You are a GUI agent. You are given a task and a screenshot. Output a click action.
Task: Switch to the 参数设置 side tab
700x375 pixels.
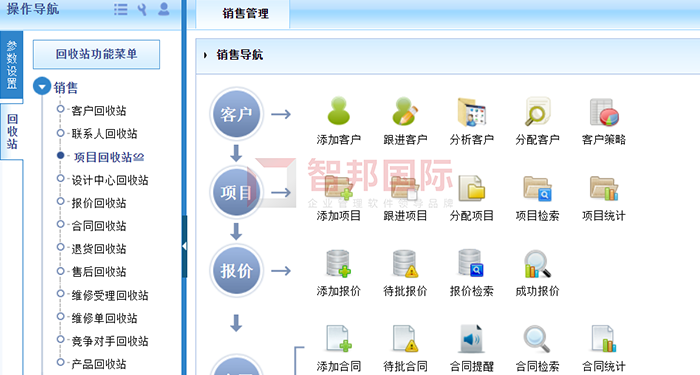pos(12,65)
